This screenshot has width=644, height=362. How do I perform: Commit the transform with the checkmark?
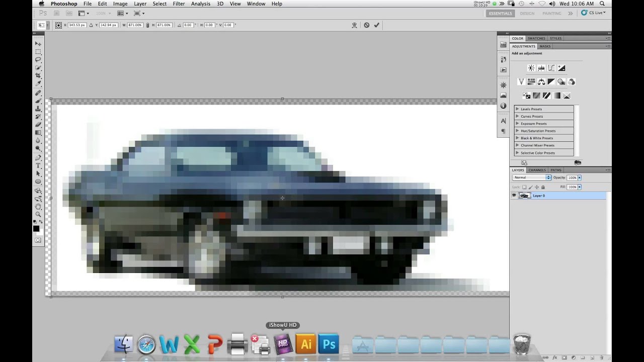[376, 25]
